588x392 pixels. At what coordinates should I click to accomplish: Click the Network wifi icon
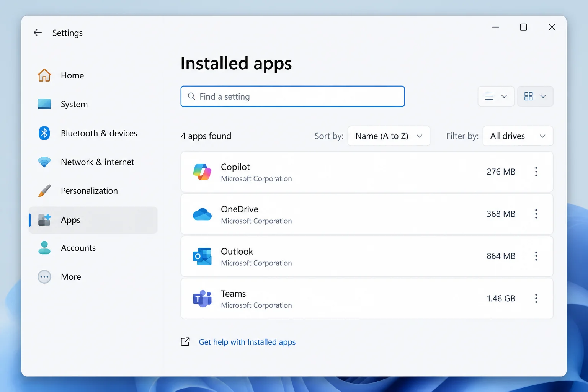[x=44, y=162]
